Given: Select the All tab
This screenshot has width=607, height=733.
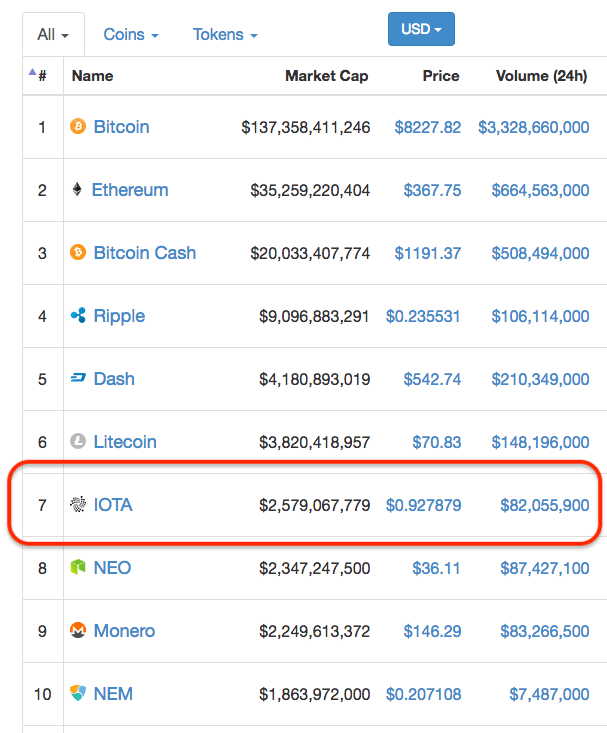Looking at the screenshot, I should [53, 35].
